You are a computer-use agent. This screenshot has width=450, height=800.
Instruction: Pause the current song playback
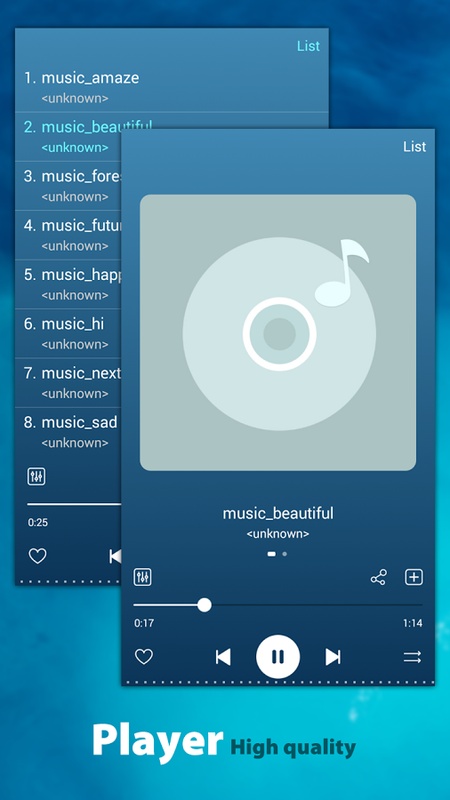click(278, 657)
